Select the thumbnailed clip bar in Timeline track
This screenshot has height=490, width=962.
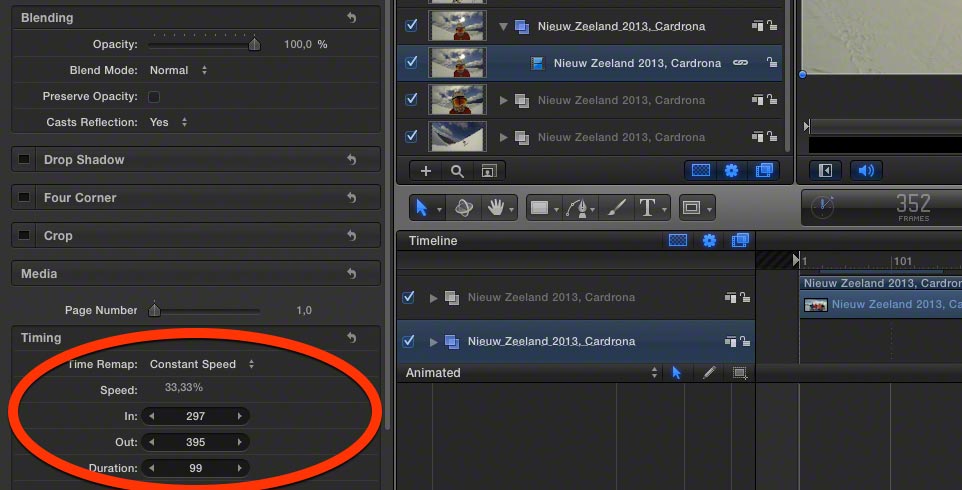point(882,305)
